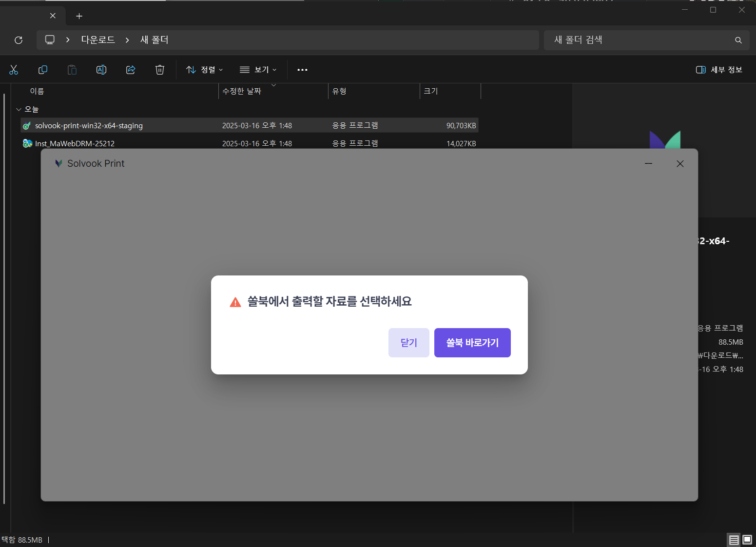Viewport: 756px width, 547px height.
Task: Click the 90,703KB size cell
Action: click(x=461, y=126)
